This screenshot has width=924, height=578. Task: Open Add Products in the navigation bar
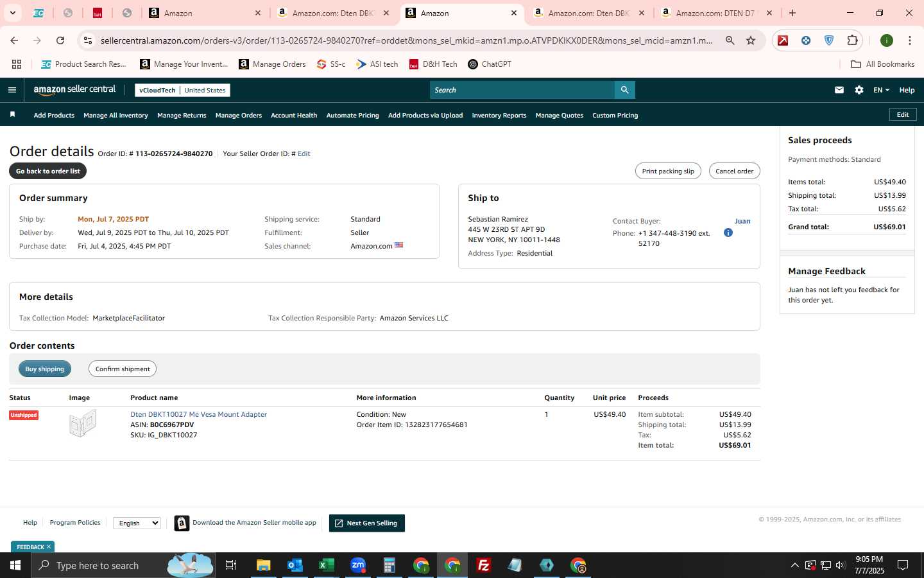pos(54,116)
